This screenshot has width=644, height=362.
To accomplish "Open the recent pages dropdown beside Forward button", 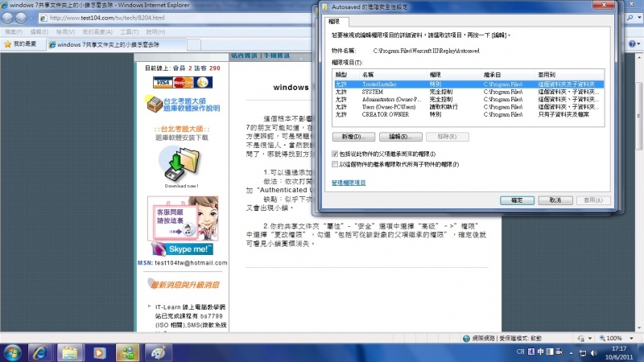I will (x=31, y=18).
